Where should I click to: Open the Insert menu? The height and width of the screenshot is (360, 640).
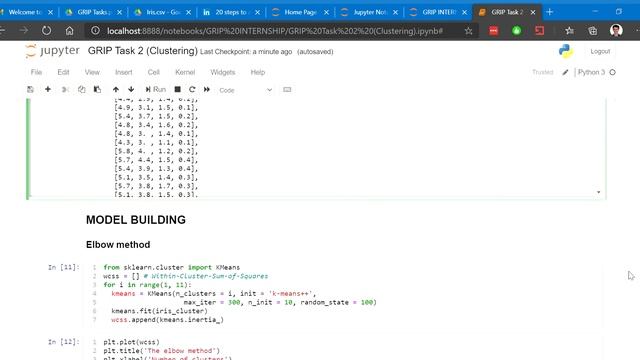tap(124, 72)
